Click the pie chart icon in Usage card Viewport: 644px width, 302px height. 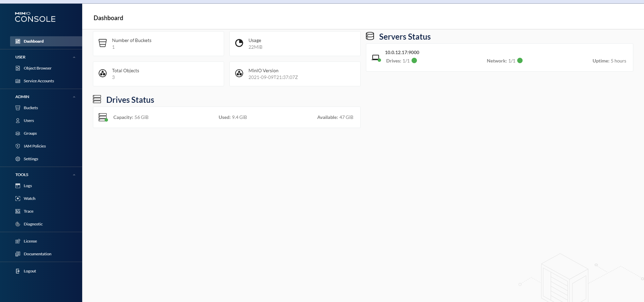click(x=239, y=43)
